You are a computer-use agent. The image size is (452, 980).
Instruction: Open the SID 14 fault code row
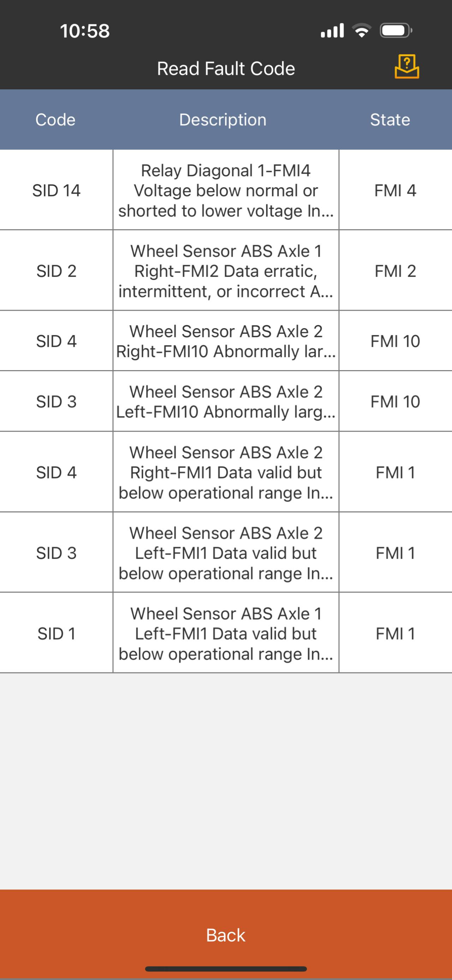coord(56,190)
